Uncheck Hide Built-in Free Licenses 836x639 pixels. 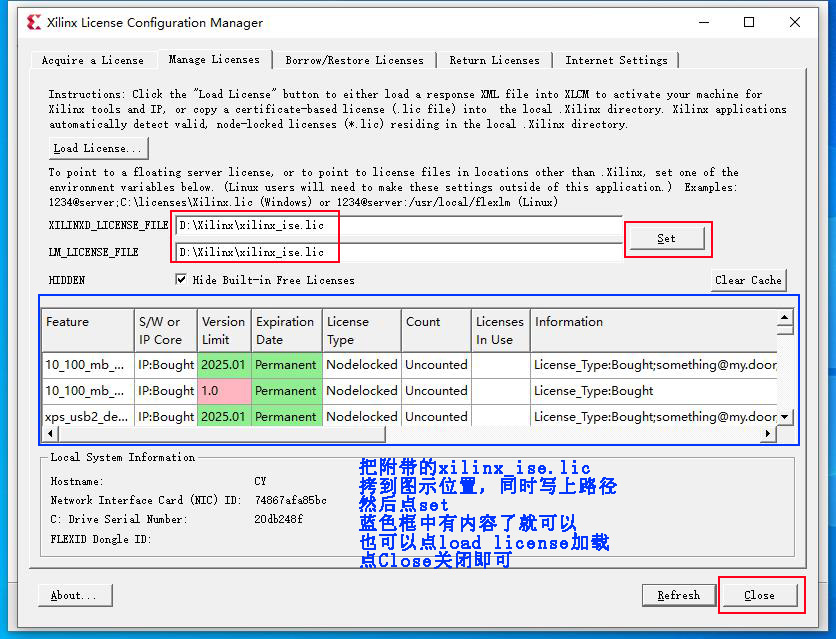pyautogui.click(x=181, y=280)
